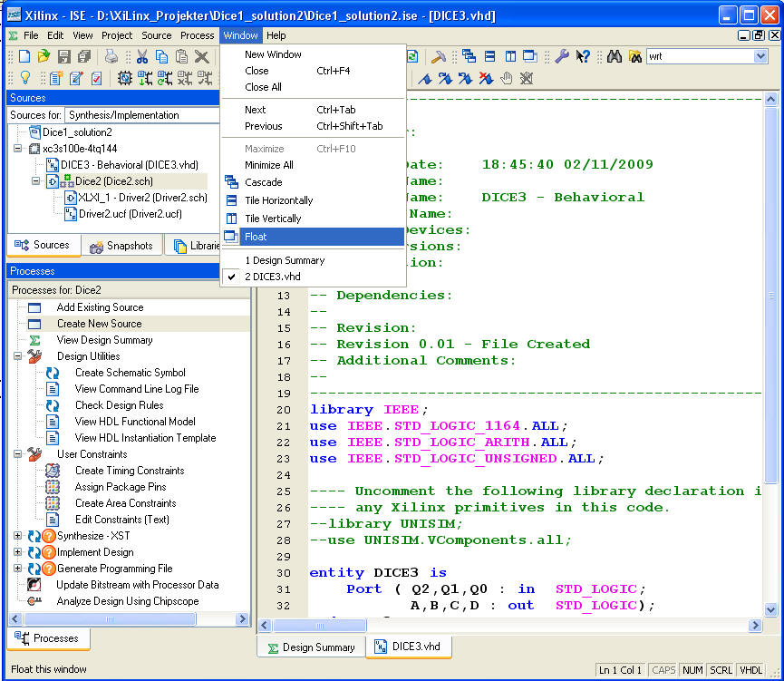Collapse the Dice2 (Dice2.sch) tree node
This screenshot has height=681, width=784.
click(x=35, y=181)
